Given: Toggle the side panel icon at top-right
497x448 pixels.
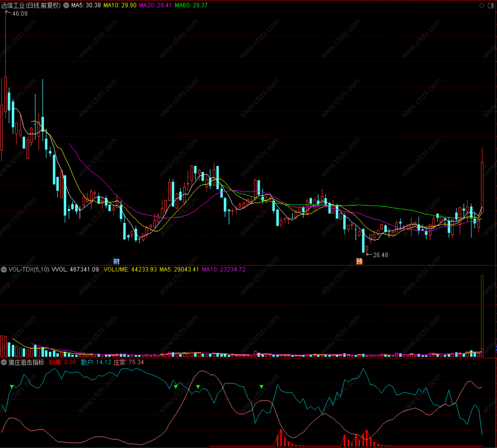Looking at the screenshot, I should tap(491, 5).
